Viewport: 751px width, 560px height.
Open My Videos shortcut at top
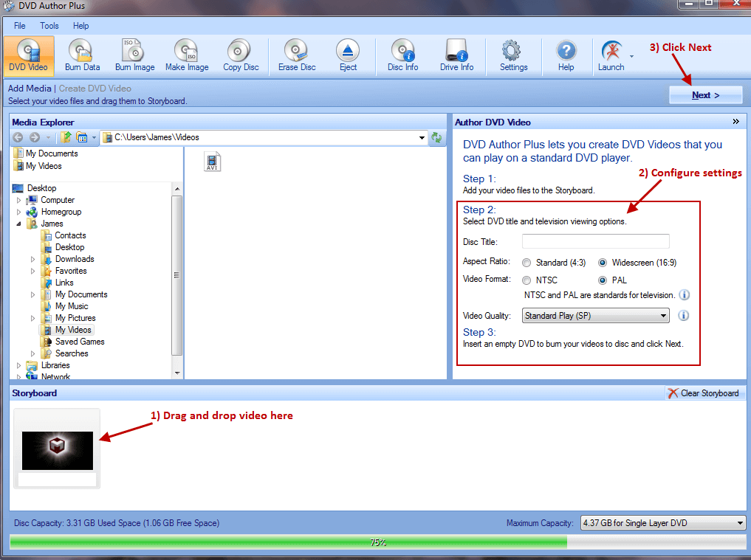click(x=38, y=166)
